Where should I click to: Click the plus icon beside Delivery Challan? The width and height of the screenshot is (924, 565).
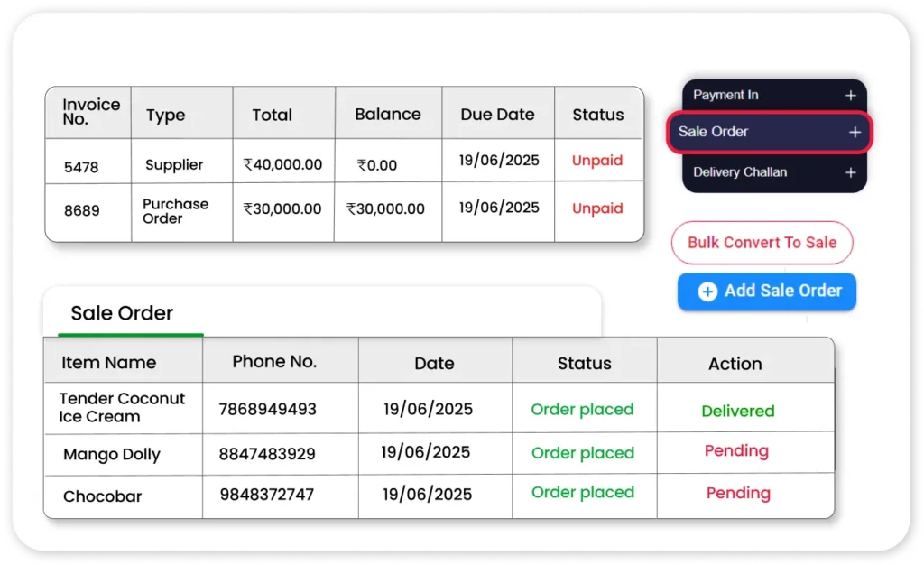point(850,172)
